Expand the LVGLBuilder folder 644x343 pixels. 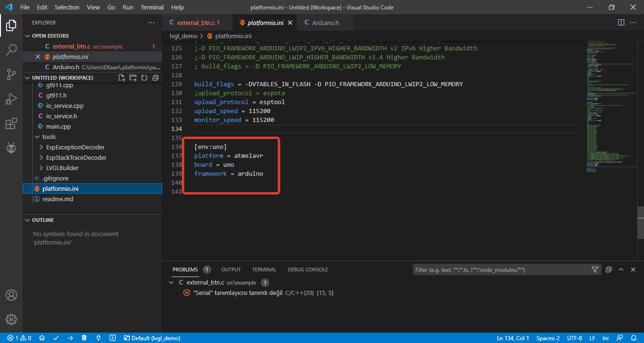pos(62,168)
